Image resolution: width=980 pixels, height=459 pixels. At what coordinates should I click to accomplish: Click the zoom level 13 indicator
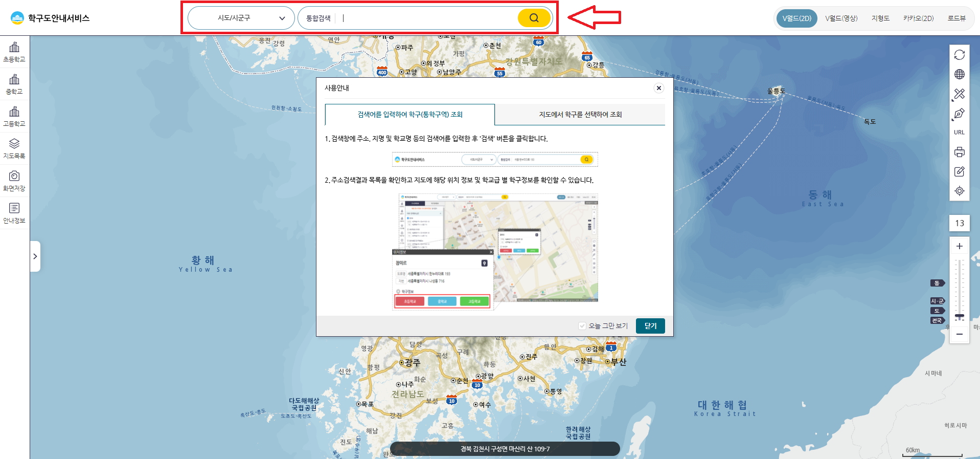coord(960,223)
